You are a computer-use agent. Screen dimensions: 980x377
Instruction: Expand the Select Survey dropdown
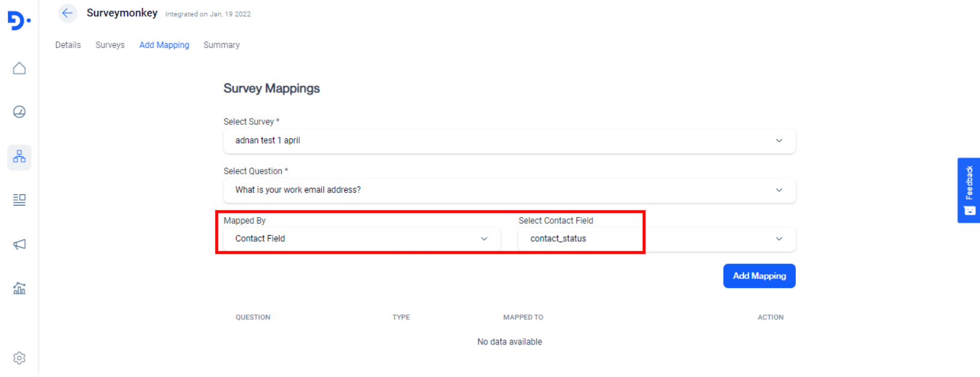[x=509, y=141]
